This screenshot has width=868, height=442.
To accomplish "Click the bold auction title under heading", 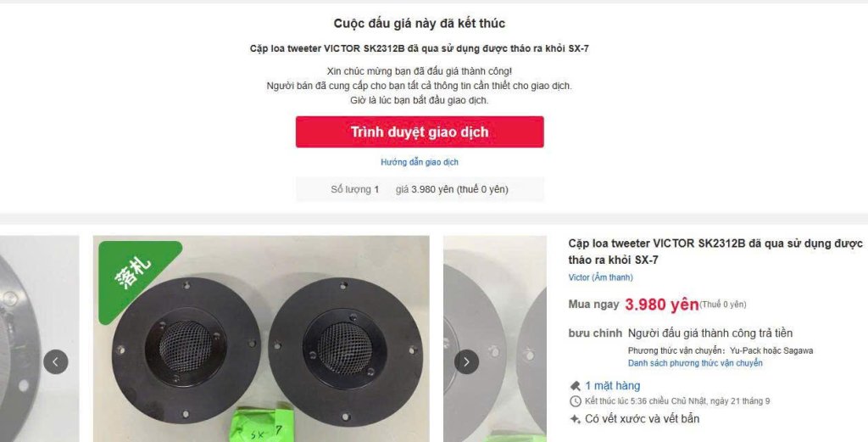I will (x=419, y=48).
